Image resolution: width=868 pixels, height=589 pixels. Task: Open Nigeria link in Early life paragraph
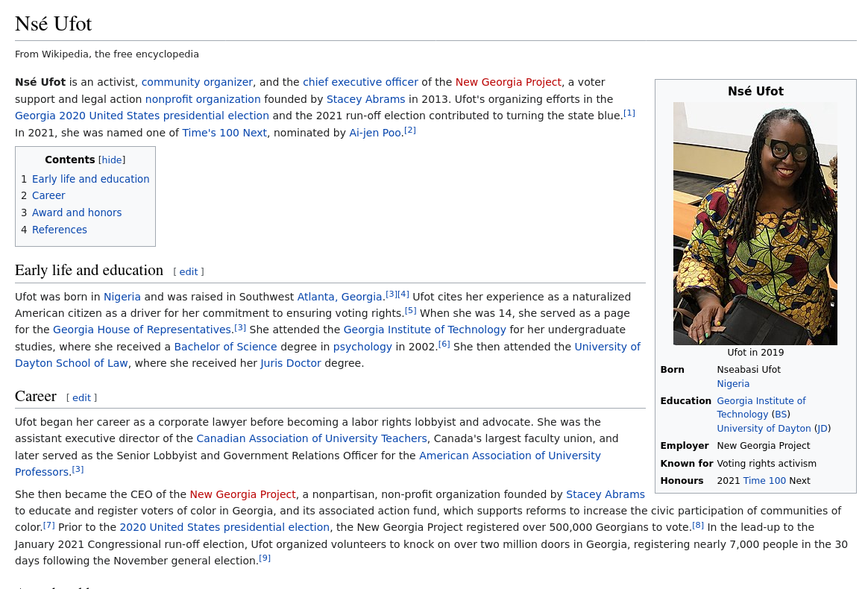pos(122,297)
